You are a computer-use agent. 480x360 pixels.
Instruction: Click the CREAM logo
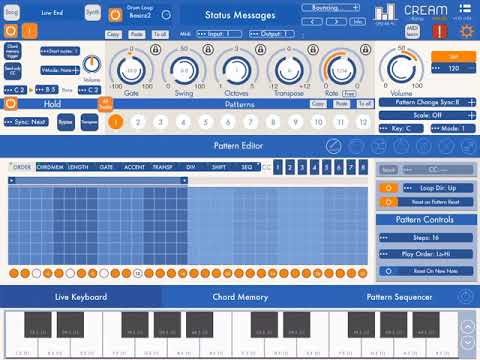pyautogui.click(x=426, y=11)
